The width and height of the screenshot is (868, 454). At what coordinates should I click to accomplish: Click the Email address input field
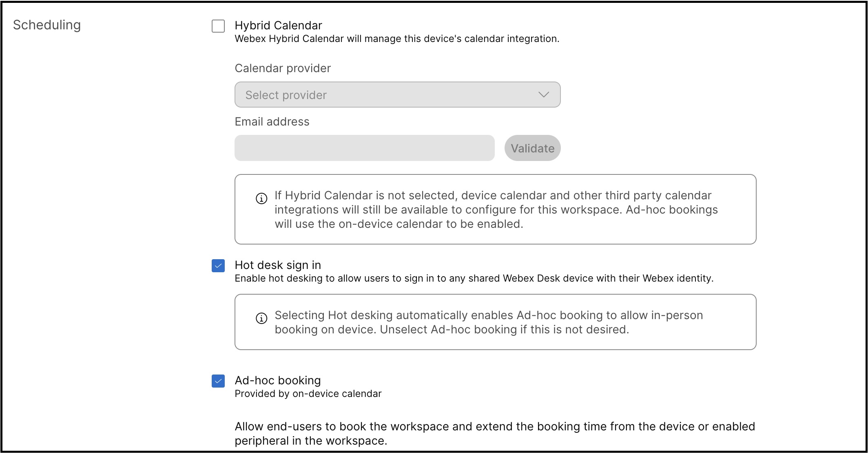(x=364, y=148)
